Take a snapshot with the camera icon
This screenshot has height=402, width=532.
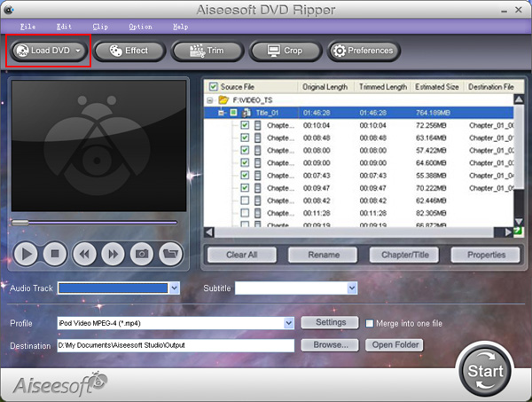142,254
